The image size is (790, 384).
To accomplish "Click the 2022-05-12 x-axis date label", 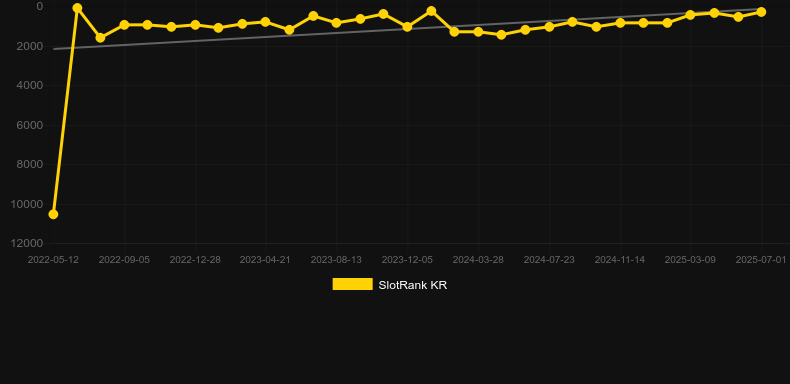I will click(x=53, y=260).
